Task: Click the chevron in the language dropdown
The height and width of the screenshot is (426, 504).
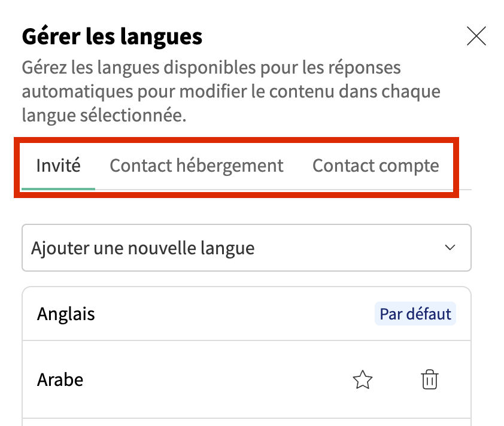Action: [x=451, y=248]
